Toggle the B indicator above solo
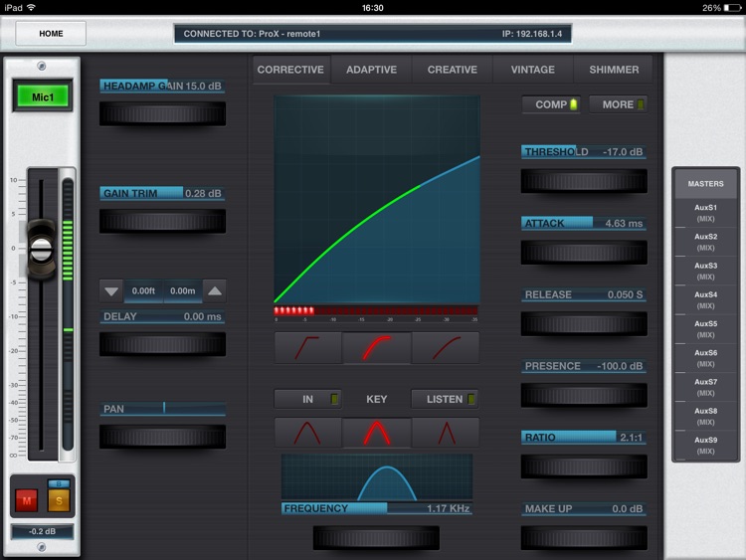746x560 pixels. pyautogui.click(x=59, y=483)
